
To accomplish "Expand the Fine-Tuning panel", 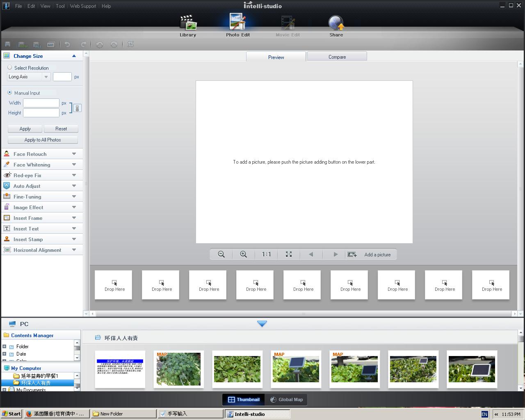I will tap(74, 196).
